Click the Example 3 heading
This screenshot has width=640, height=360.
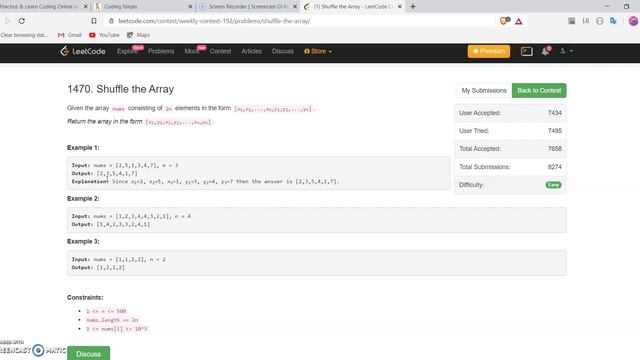83,242
